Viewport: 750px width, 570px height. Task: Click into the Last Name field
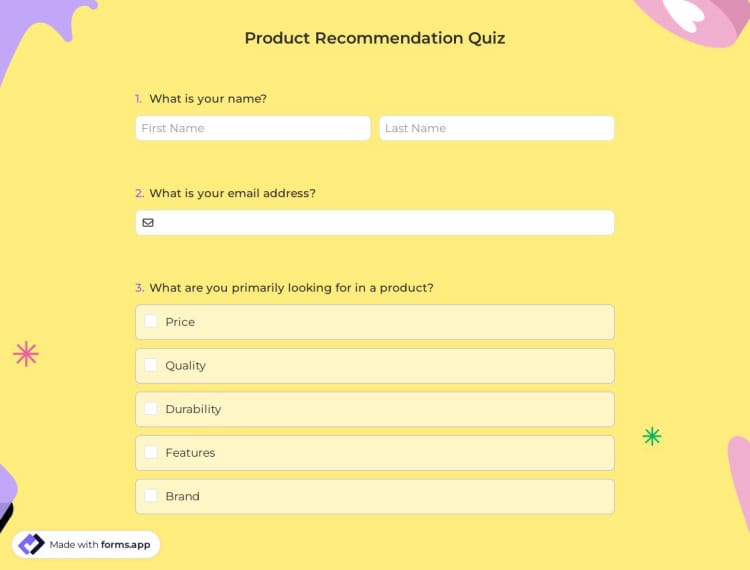pyautogui.click(x=496, y=128)
